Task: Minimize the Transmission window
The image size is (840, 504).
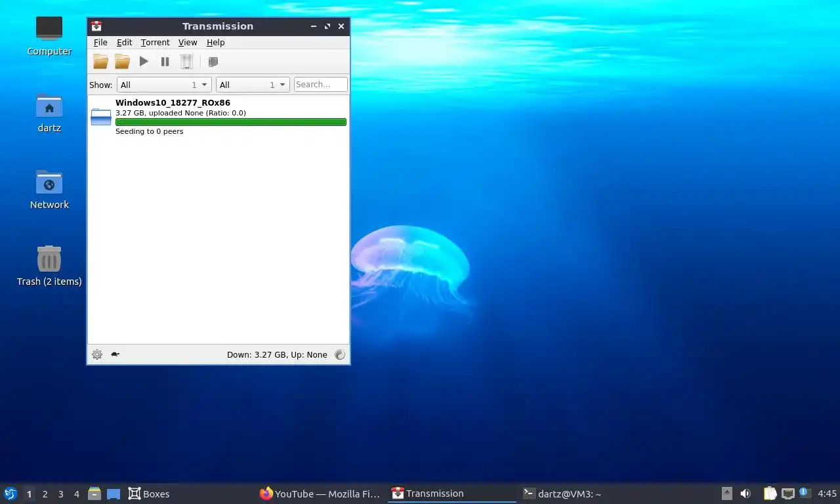Action: coord(313,26)
